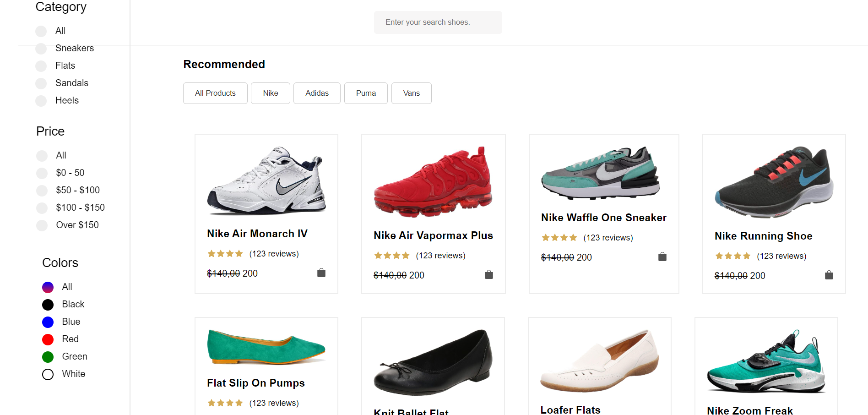This screenshot has width=868, height=415.
Task: Open the Nike Zoom Freak image
Action: [766, 361]
